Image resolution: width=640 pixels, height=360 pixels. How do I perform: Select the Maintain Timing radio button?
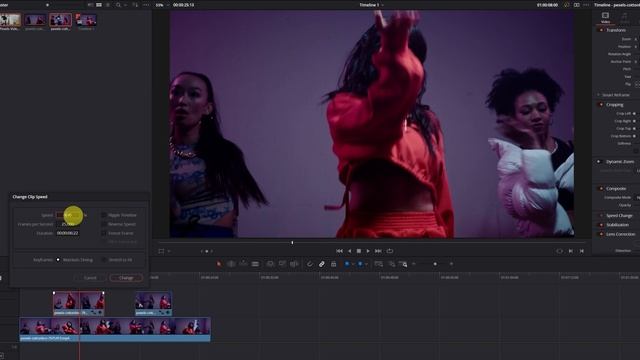click(x=58, y=260)
